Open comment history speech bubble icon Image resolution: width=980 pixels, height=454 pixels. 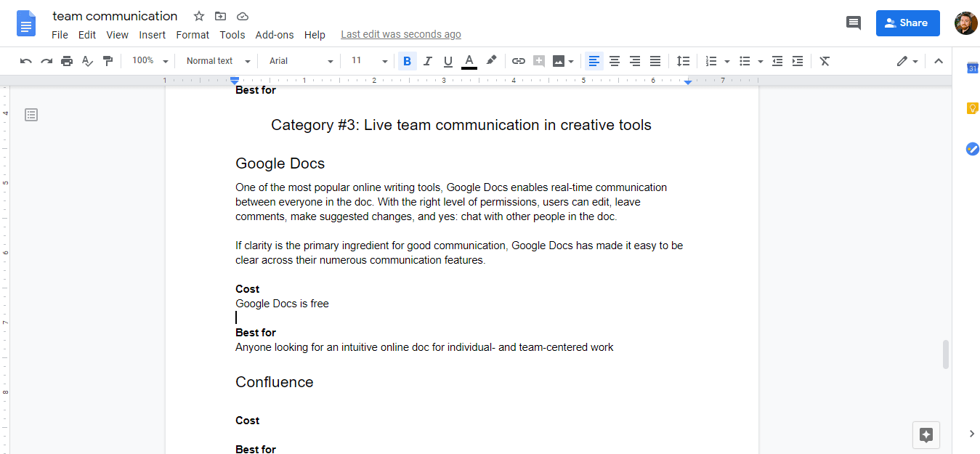854,23
